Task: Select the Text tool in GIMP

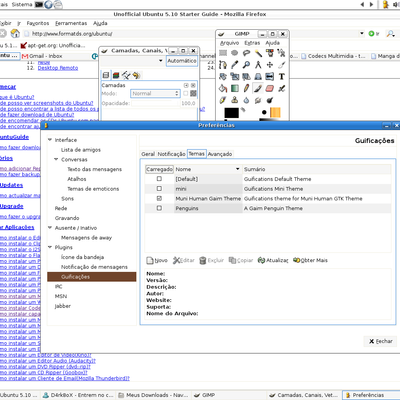Action: [282, 77]
